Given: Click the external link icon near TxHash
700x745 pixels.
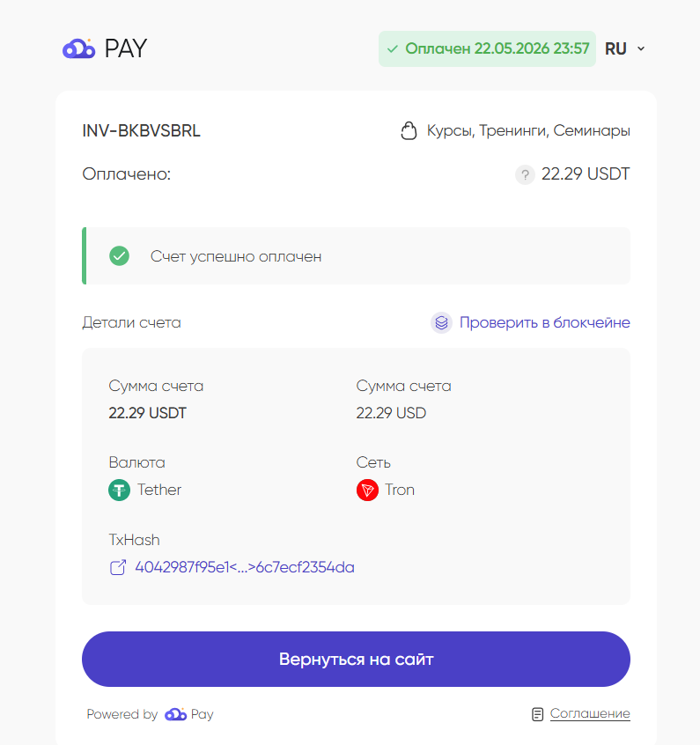Looking at the screenshot, I should tap(118, 567).
